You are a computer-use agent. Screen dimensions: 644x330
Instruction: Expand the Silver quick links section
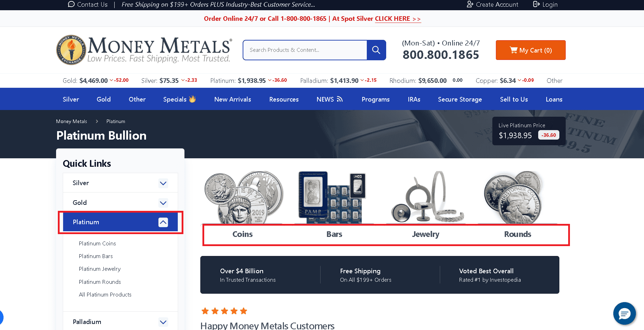pyautogui.click(x=163, y=183)
